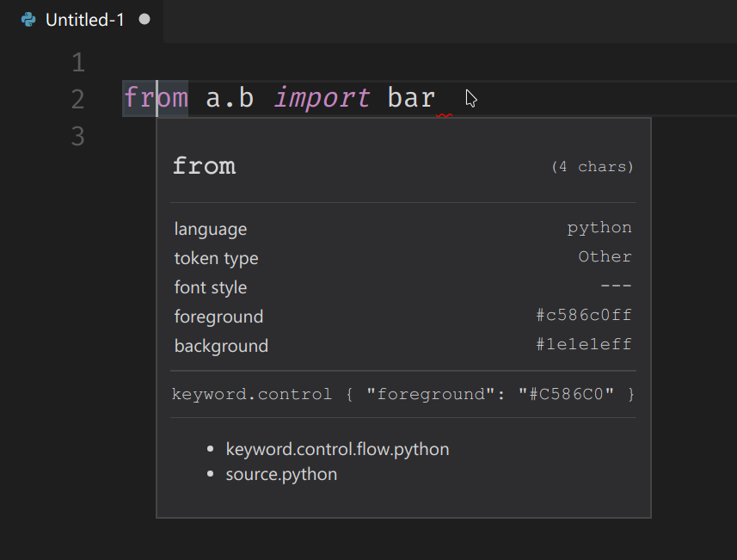
Task: Click the 'import' keyword in the code
Action: pos(322,97)
